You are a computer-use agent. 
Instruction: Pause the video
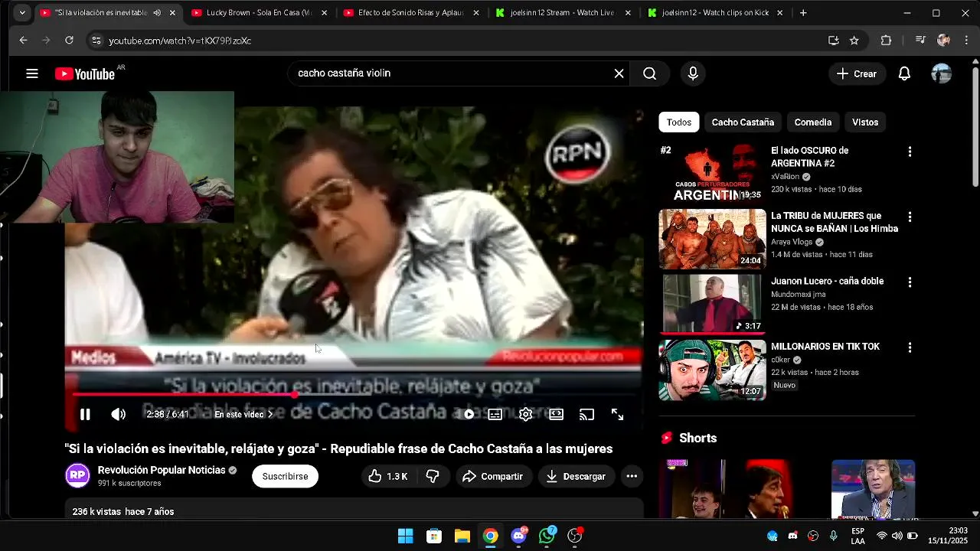pos(85,415)
